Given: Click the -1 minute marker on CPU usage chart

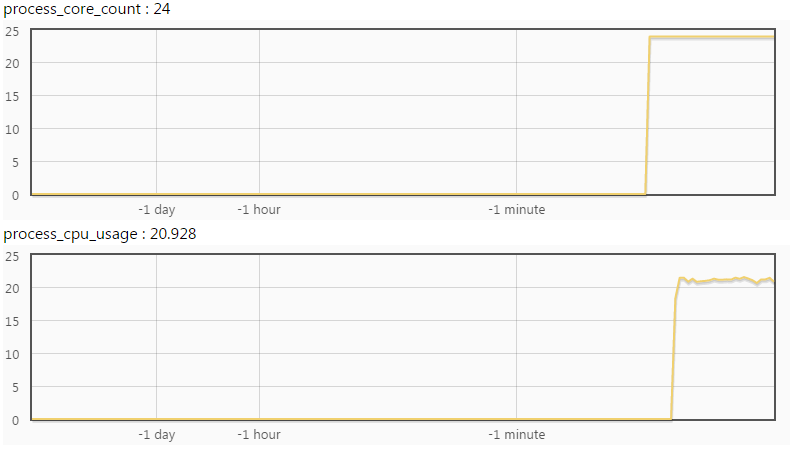Looking at the screenshot, I should [x=516, y=435].
